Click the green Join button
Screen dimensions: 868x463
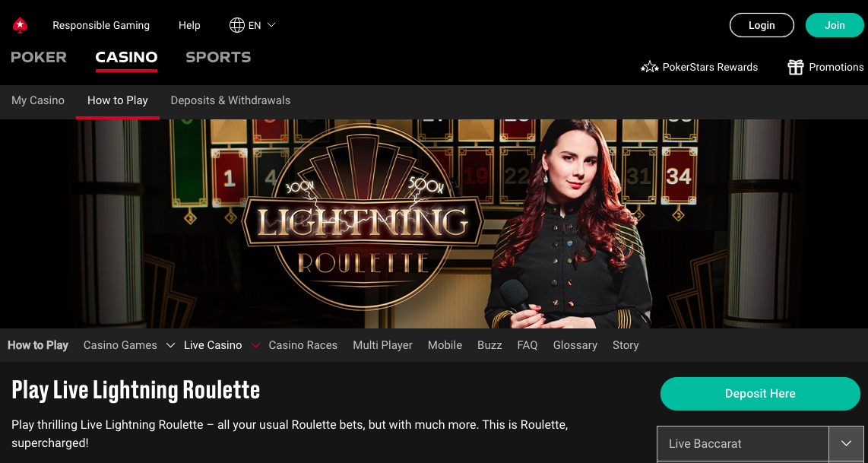tap(835, 25)
